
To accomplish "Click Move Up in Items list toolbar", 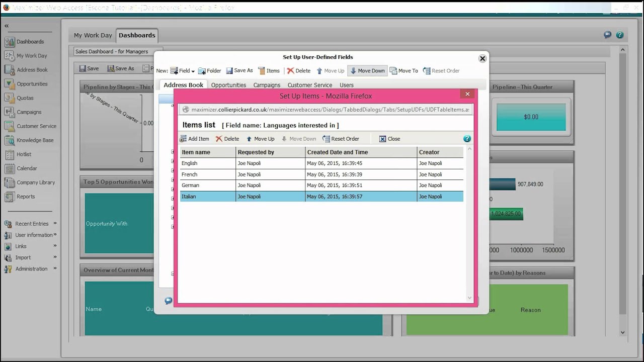I will pyautogui.click(x=260, y=139).
